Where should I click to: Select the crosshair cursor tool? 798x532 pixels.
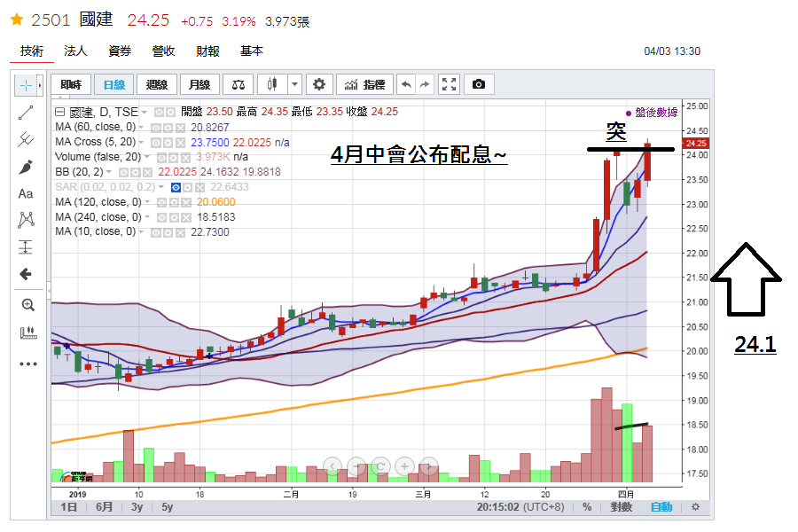[x=26, y=85]
